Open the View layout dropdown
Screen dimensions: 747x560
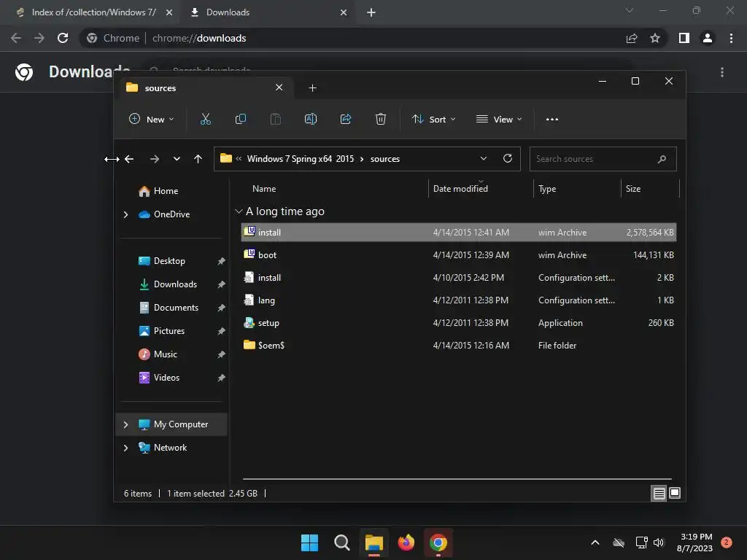point(499,119)
